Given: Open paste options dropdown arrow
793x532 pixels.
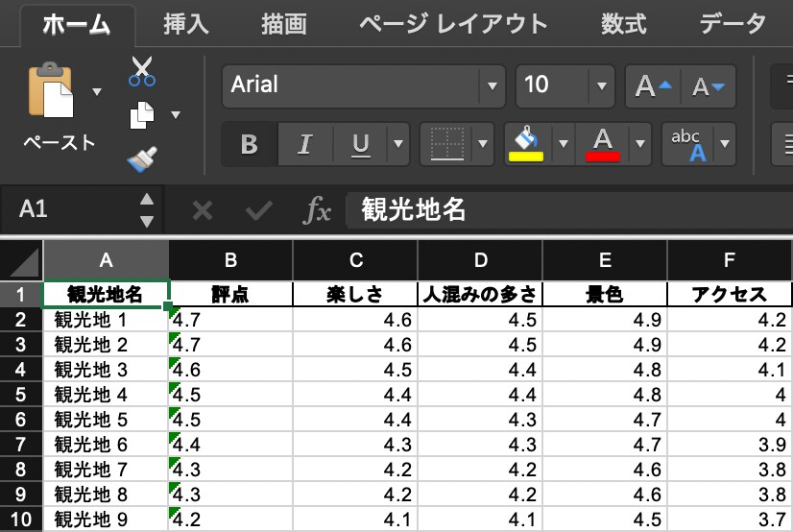Looking at the screenshot, I should tap(97, 91).
